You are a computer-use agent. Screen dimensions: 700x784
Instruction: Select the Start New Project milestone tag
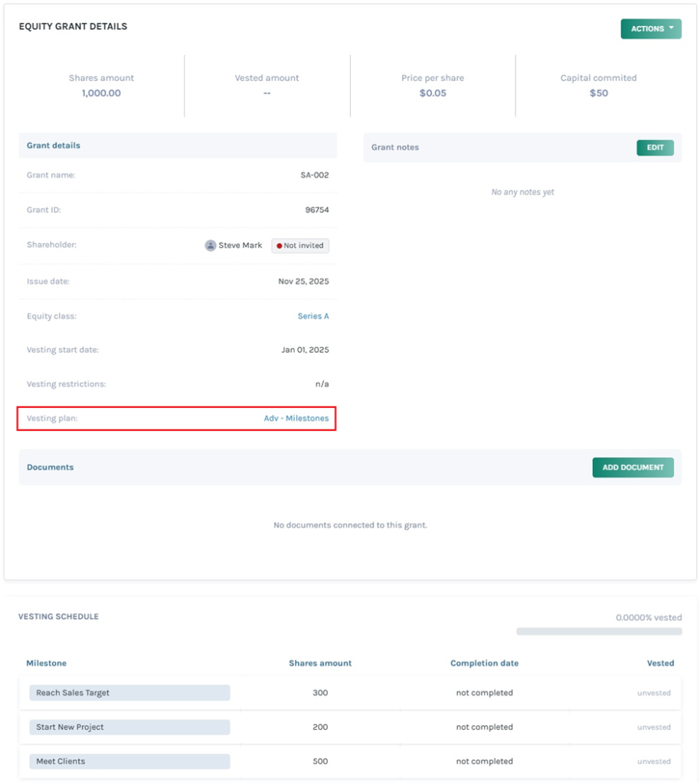[x=129, y=727]
